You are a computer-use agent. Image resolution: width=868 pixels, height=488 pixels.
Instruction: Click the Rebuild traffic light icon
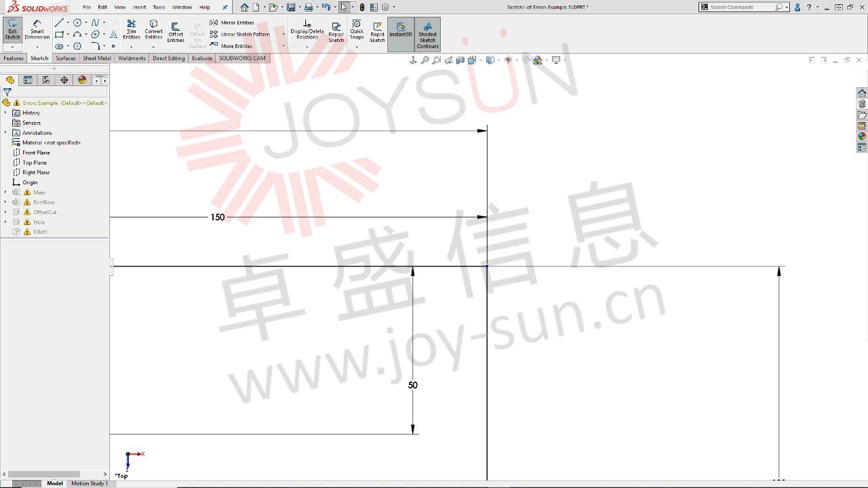pyautogui.click(x=361, y=7)
